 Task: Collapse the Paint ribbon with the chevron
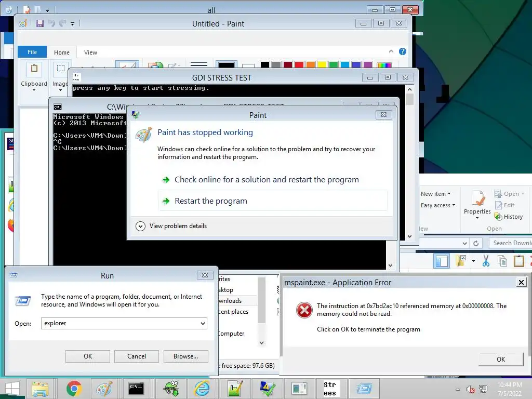(x=391, y=51)
